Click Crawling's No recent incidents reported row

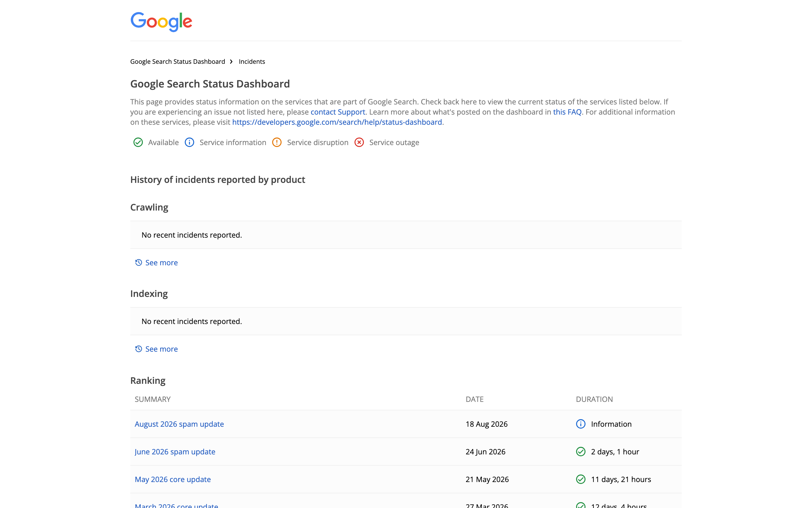[406, 235]
